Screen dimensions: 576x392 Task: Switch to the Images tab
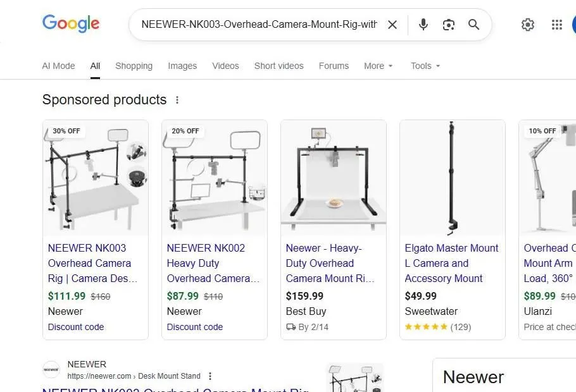[182, 66]
